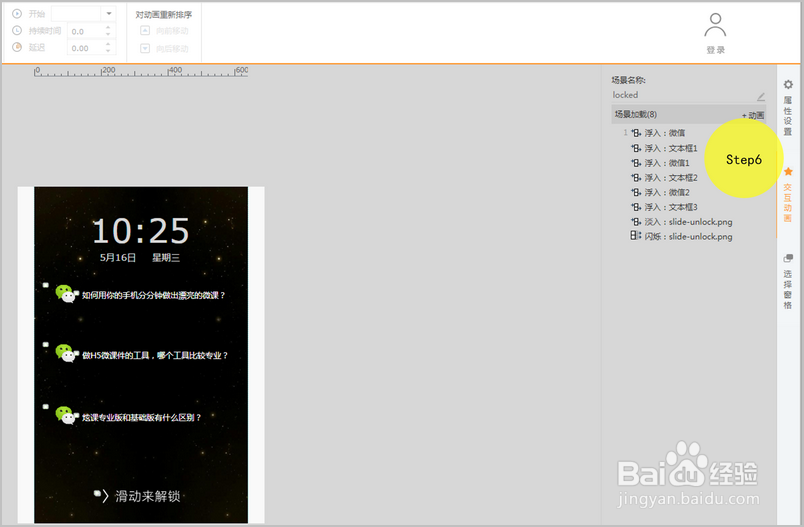This screenshot has width=804, height=527.
Task: Click the float-in icon beside 微信2
Action: point(636,192)
